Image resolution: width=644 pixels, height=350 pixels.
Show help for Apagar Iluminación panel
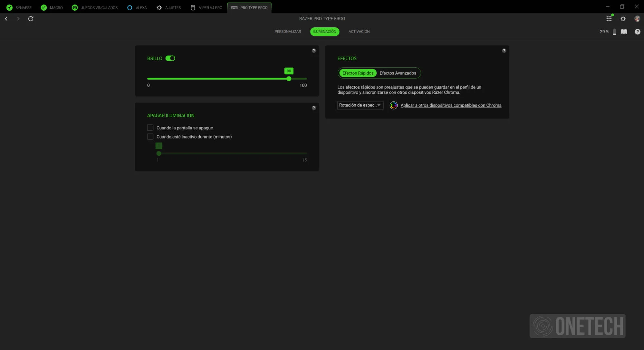[x=314, y=108]
